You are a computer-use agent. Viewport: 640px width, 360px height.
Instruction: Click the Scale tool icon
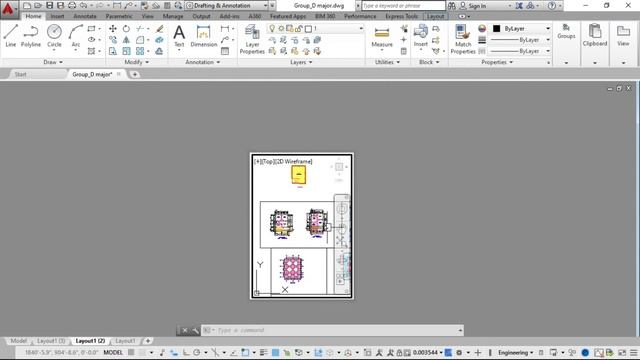click(126, 51)
